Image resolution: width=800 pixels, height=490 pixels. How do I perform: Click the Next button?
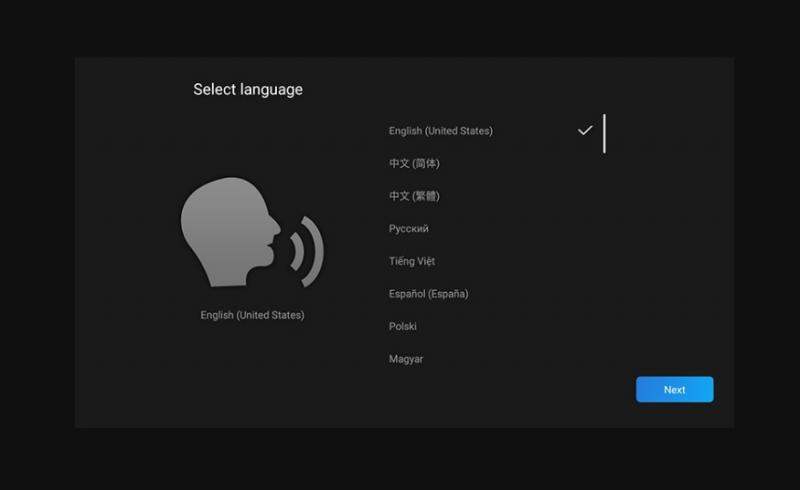tap(674, 389)
